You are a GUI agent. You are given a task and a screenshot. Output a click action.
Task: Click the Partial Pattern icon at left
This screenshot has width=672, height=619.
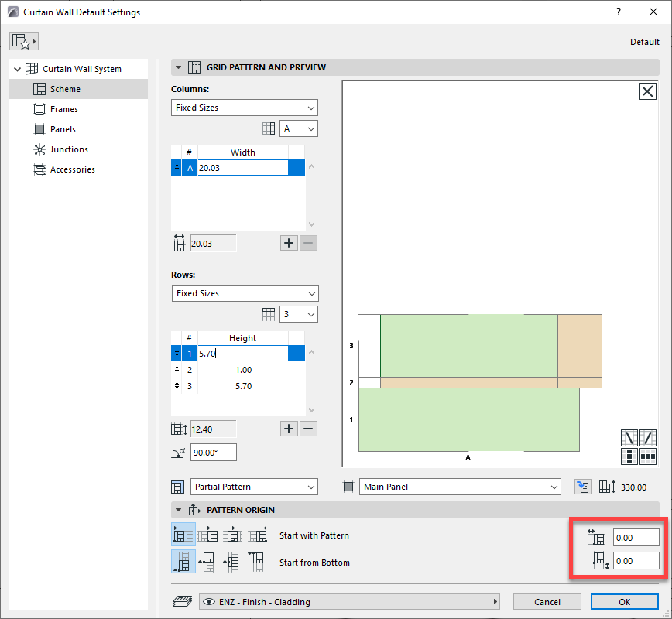pos(177,487)
